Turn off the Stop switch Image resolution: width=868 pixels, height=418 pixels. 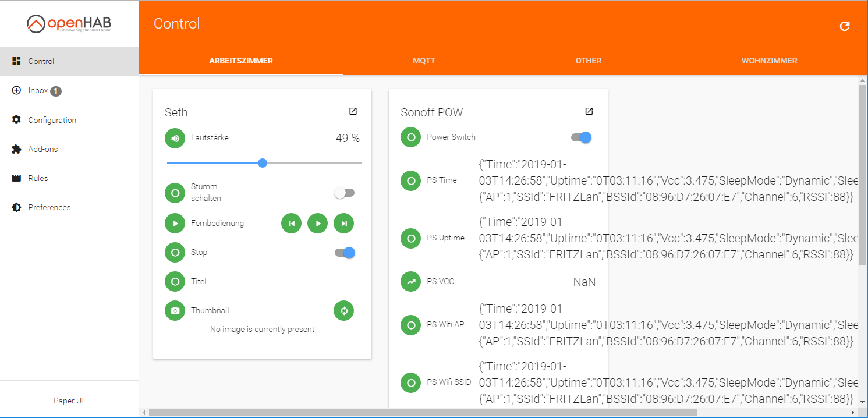coord(345,253)
